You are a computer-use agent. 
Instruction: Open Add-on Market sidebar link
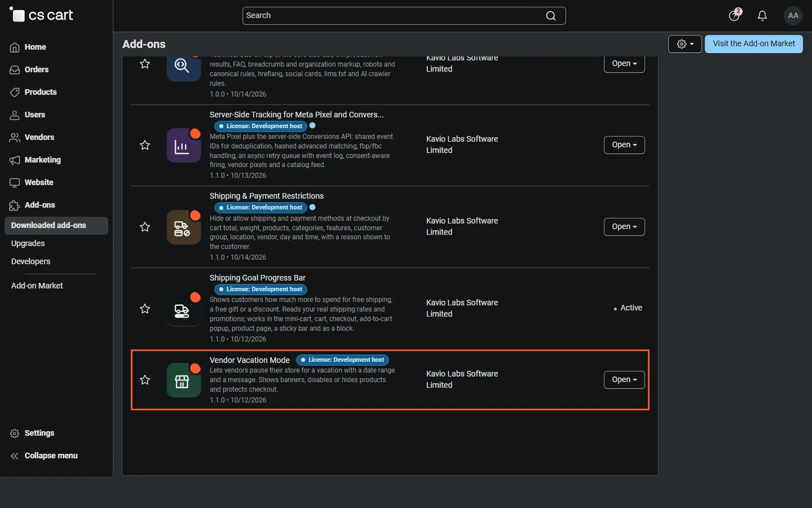[x=37, y=286]
